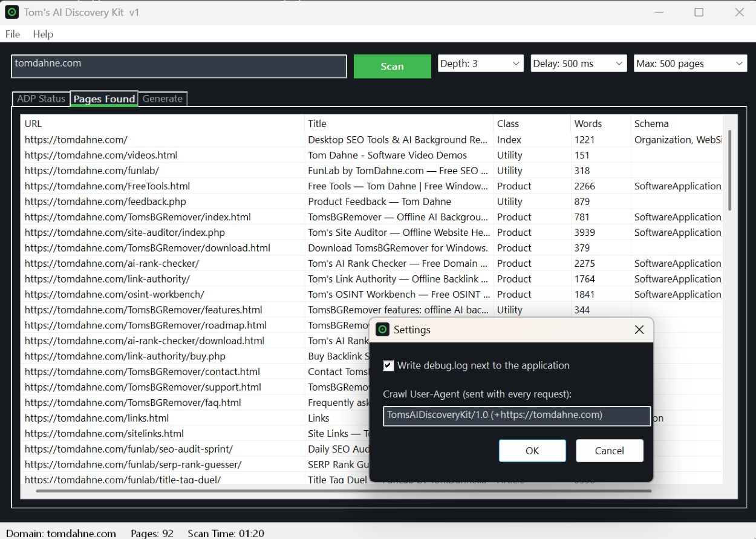Close the Settings dialog with X
This screenshot has height=539, width=756.
639,330
